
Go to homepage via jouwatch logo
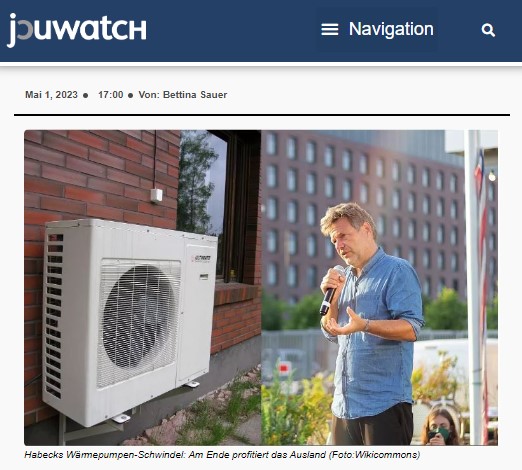click(x=77, y=30)
